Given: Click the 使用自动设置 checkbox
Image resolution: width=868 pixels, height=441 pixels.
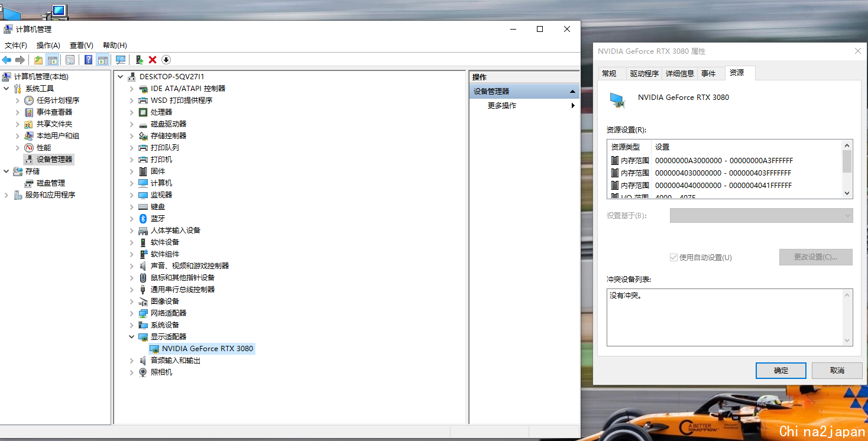Looking at the screenshot, I should pos(673,258).
